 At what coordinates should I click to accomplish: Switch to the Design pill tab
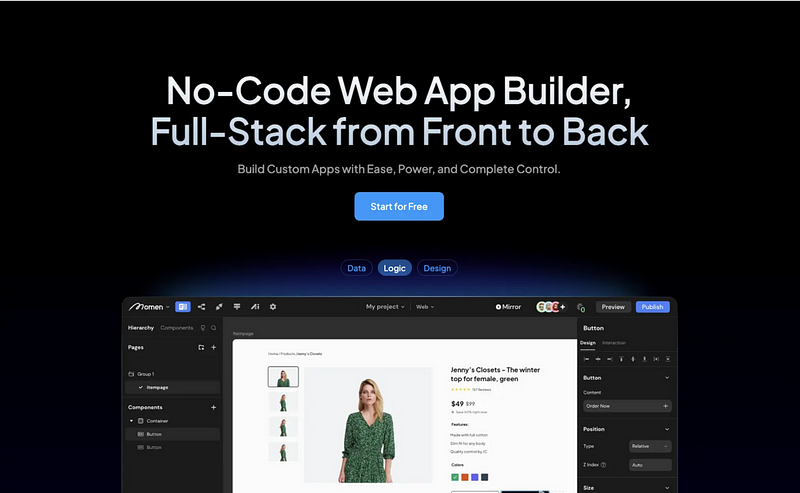437,268
